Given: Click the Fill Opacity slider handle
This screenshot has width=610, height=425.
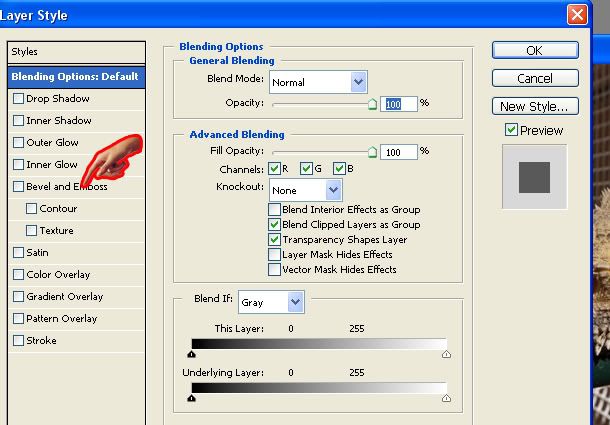Looking at the screenshot, I should (372, 152).
